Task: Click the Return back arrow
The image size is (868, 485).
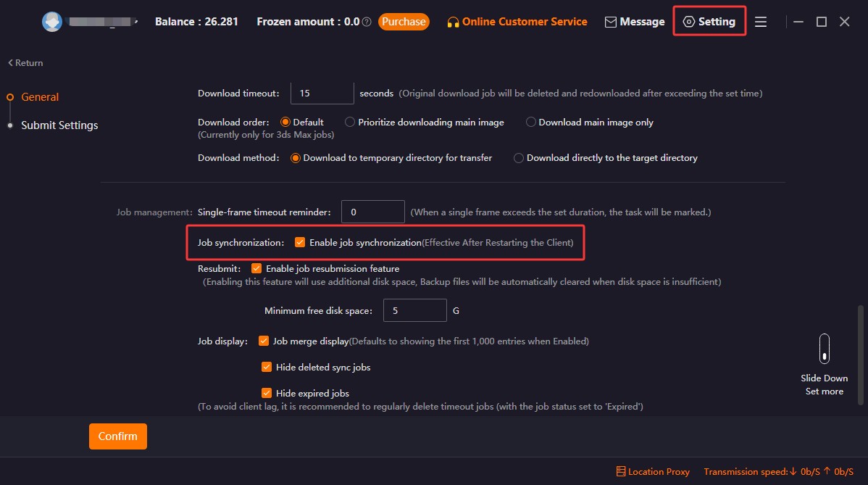Action: click(x=24, y=62)
